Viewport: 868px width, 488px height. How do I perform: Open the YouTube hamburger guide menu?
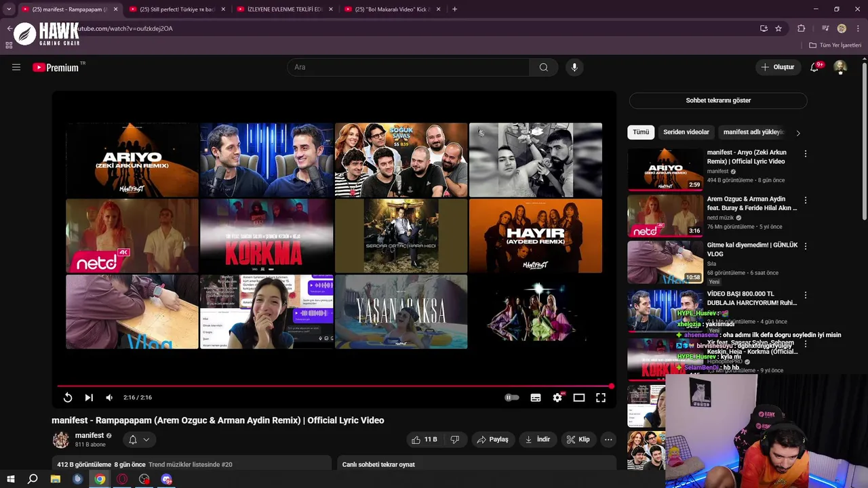pos(16,67)
